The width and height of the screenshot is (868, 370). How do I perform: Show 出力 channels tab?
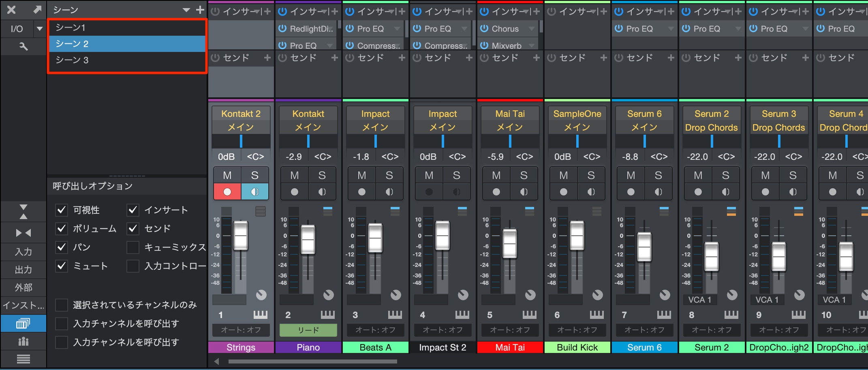[x=23, y=269]
